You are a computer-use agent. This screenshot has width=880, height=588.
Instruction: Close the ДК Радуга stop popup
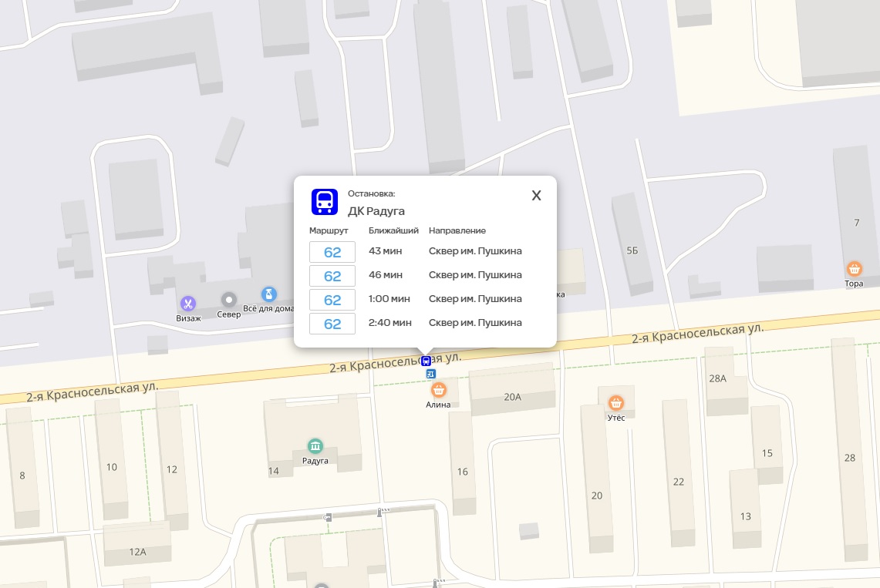tap(536, 196)
